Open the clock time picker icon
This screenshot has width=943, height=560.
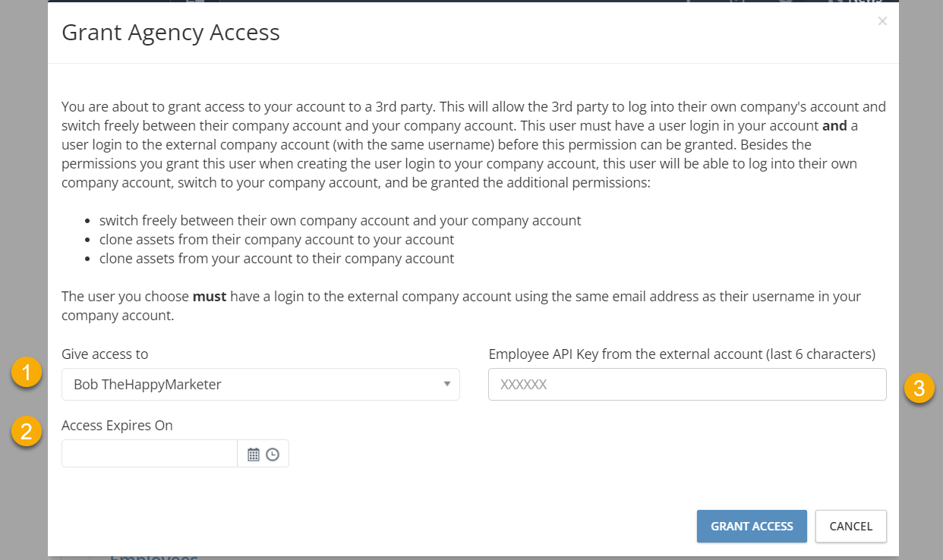coord(273,455)
